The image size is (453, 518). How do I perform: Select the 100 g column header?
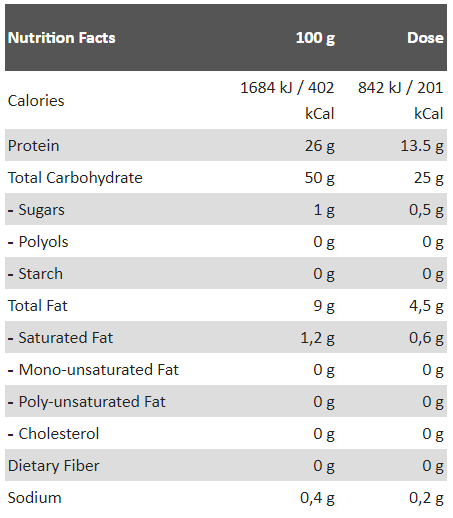[x=315, y=38]
